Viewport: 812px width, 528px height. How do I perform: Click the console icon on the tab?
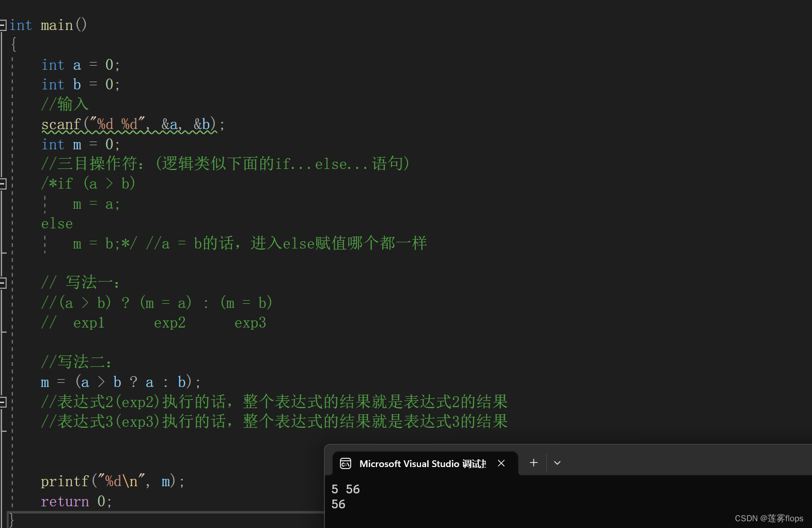point(346,464)
